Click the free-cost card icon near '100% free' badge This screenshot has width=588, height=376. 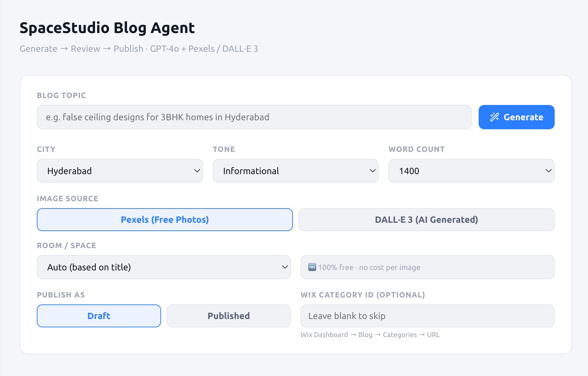click(311, 267)
